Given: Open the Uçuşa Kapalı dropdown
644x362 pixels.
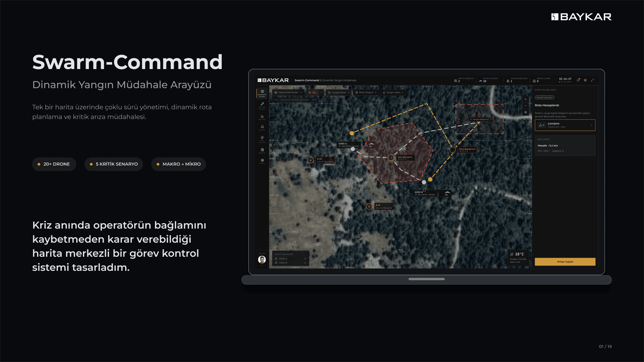Looking at the screenshot, I should coord(339,93).
